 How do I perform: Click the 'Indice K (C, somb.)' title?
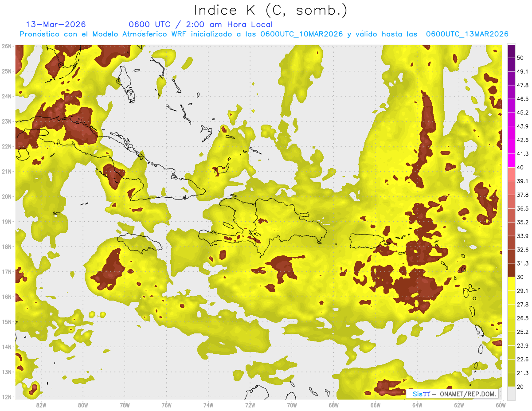pyautogui.click(x=271, y=10)
